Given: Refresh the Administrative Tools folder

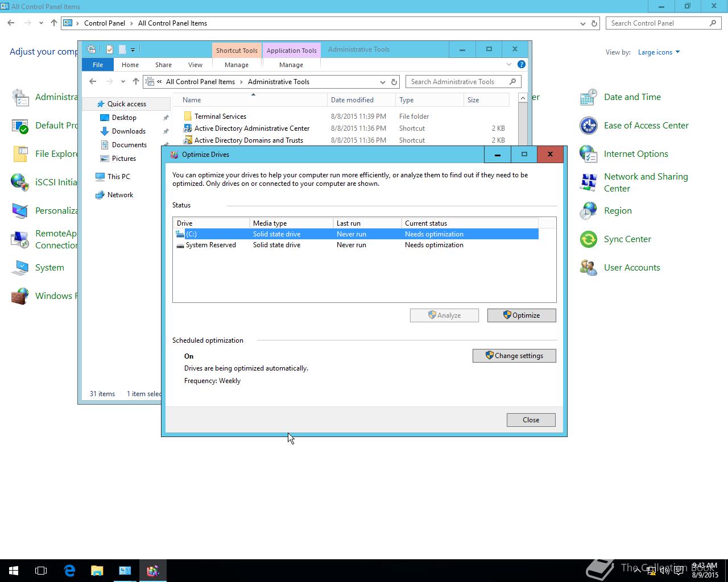Looking at the screenshot, I should point(394,82).
